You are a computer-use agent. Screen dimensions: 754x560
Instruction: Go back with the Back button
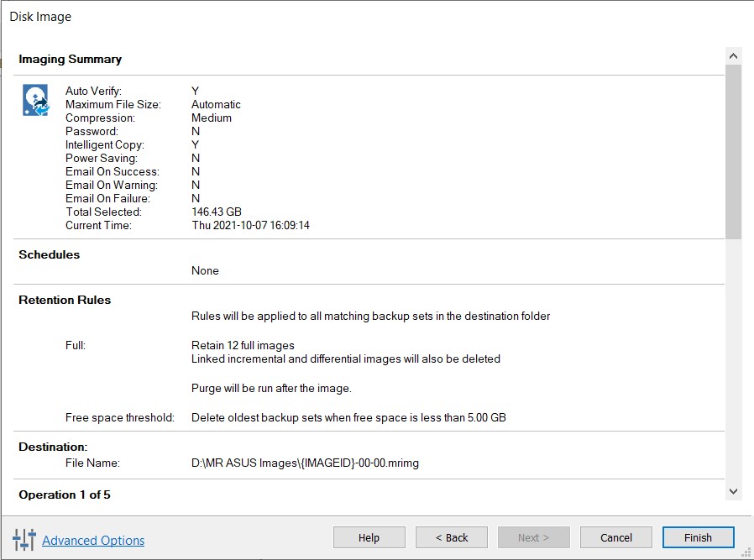(453, 537)
